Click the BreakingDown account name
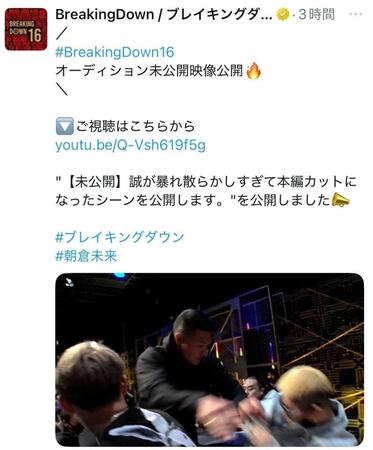 click(x=164, y=15)
